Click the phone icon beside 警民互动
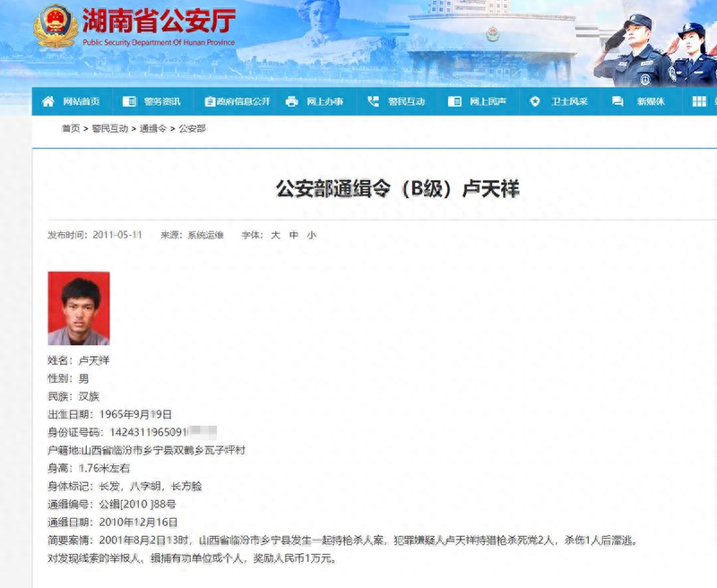The image size is (717, 588). 373,101
